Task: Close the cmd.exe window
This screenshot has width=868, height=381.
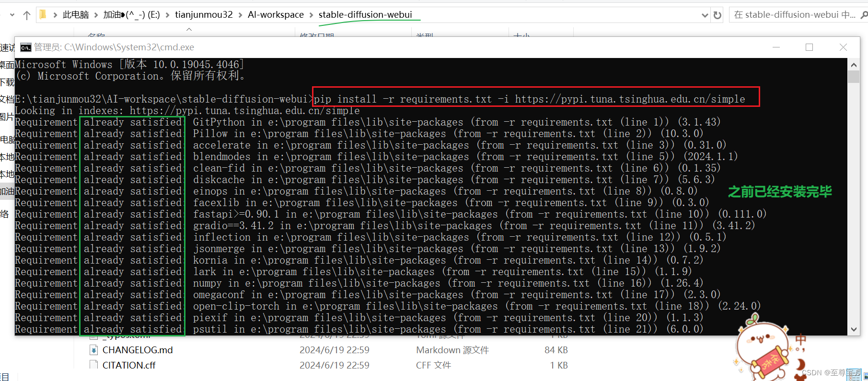Action: [843, 47]
